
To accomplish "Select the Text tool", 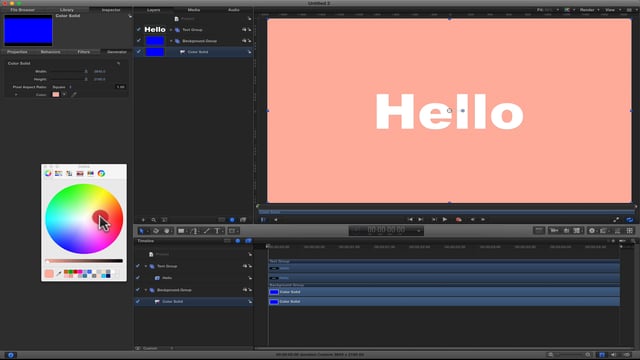I will tap(217, 231).
